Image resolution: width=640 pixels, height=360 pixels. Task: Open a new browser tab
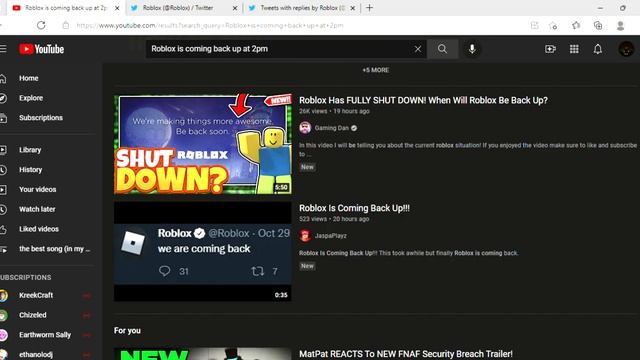pos(369,8)
